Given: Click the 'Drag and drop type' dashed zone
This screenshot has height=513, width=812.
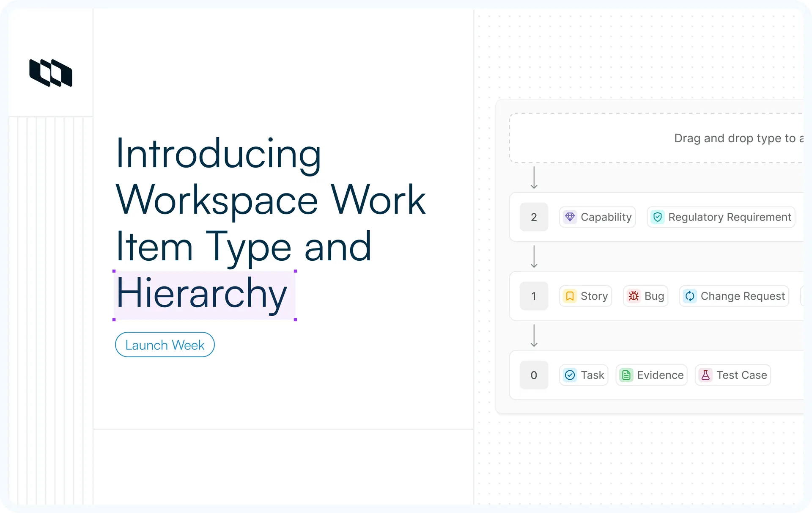Looking at the screenshot, I should 656,138.
